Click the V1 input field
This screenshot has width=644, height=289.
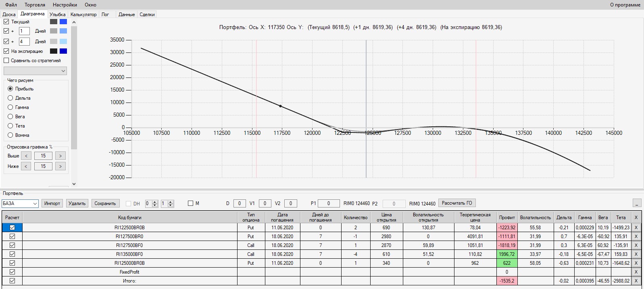click(x=265, y=203)
